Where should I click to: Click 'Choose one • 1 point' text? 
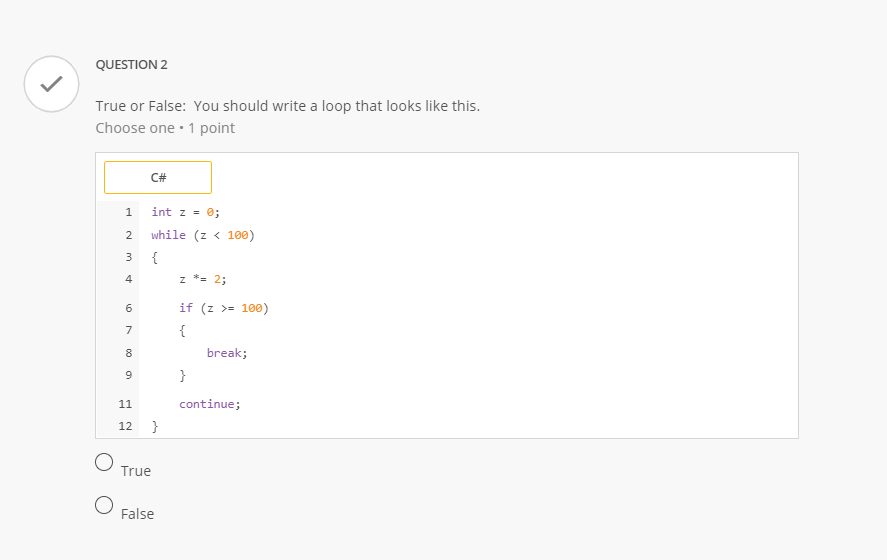pyautogui.click(x=165, y=128)
